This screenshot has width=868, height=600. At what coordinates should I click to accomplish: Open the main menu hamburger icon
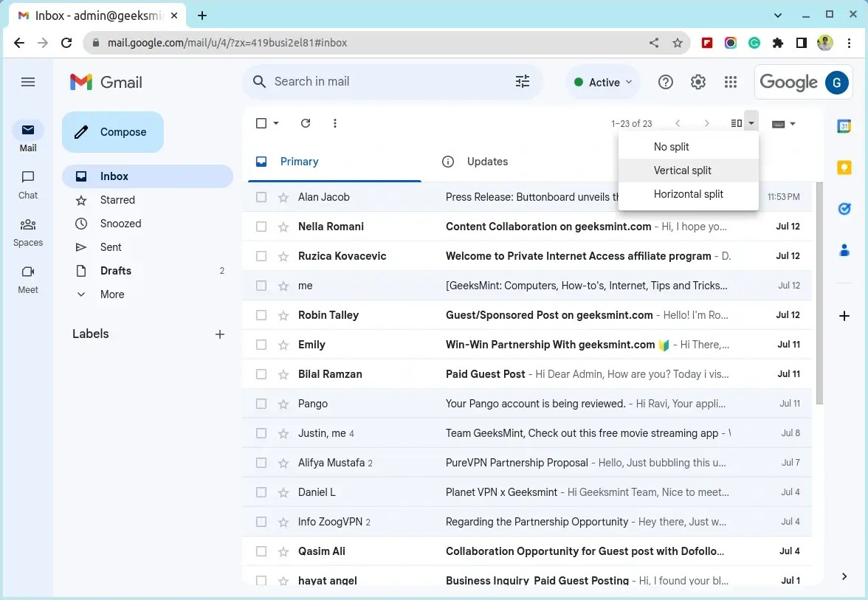pyautogui.click(x=28, y=82)
